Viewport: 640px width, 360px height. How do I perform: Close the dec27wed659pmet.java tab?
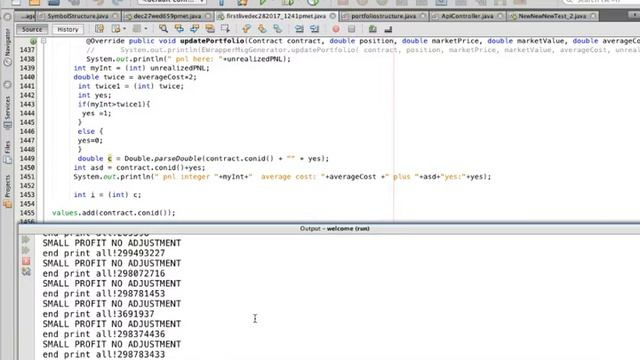point(208,16)
